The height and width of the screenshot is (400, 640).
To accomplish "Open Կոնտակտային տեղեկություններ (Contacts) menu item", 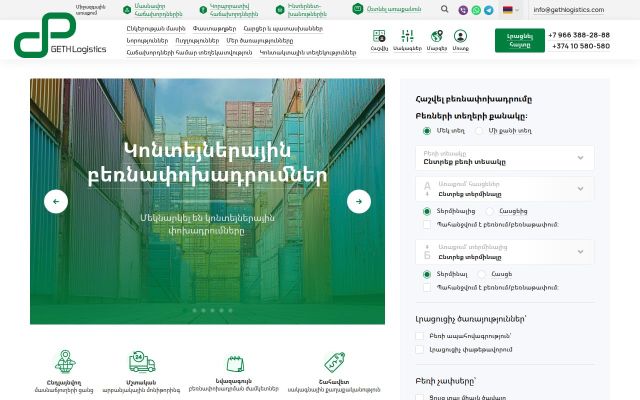I will [x=308, y=53].
